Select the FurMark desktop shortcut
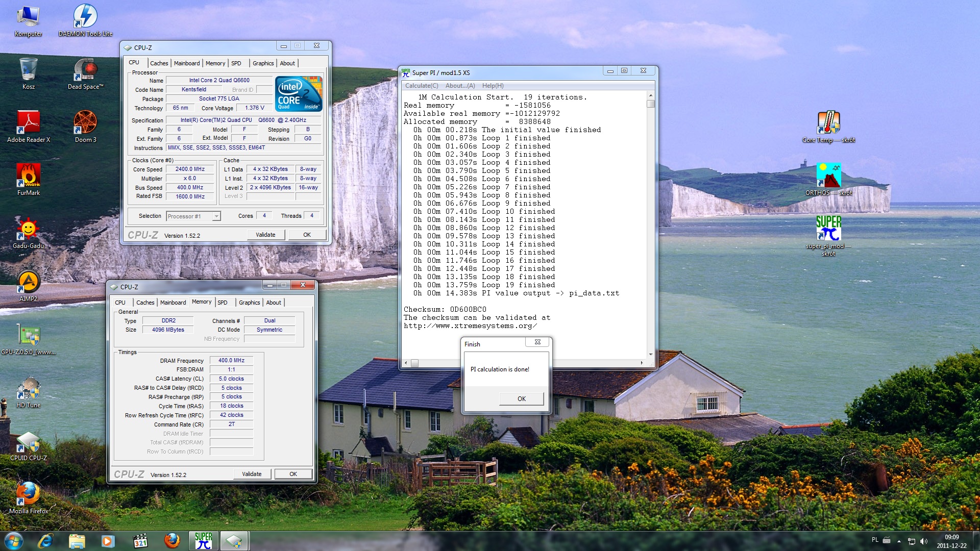The width and height of the screenshot is (980, 551). tap(29, 180)
